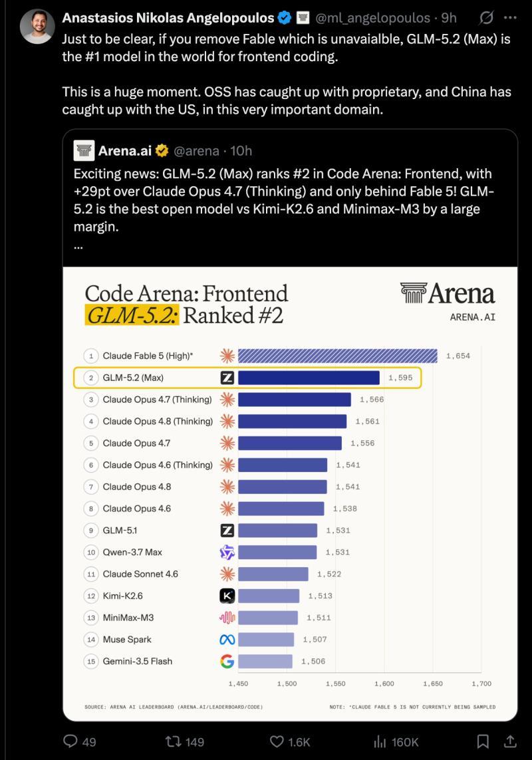Click the share upload icon
The image size is (532, 760).
pos(510,741)
